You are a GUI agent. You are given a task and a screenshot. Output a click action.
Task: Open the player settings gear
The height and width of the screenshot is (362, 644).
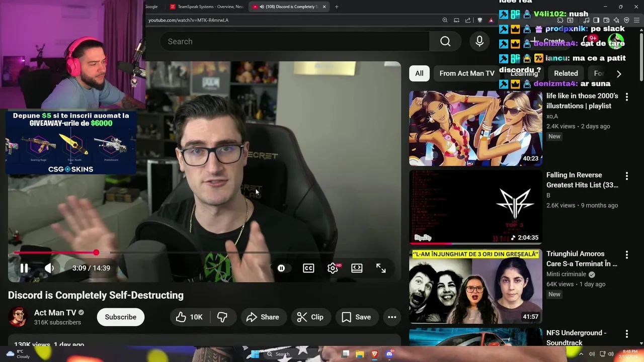(333, 268)
